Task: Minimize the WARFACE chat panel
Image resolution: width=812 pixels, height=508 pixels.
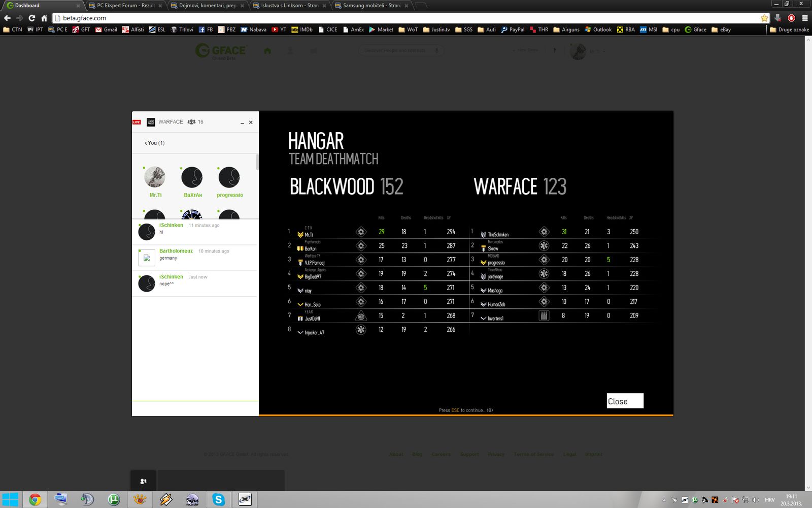Action: click(x=242, y=122)
